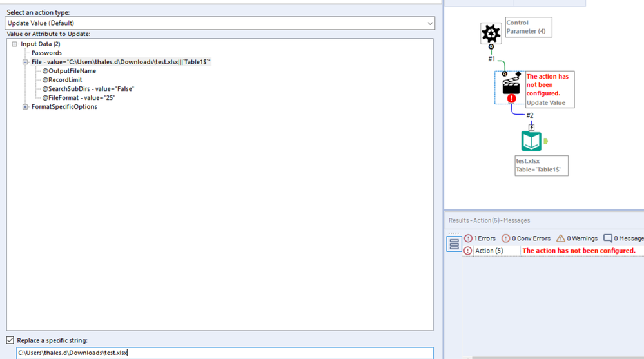Filter results by 0 Conv Errors

coord(526,238)
